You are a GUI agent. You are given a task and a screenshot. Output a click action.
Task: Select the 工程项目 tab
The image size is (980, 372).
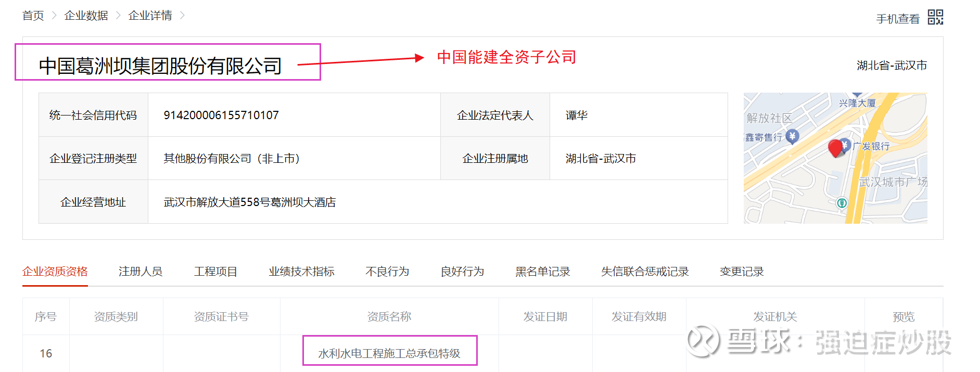(x=215, y=272)
